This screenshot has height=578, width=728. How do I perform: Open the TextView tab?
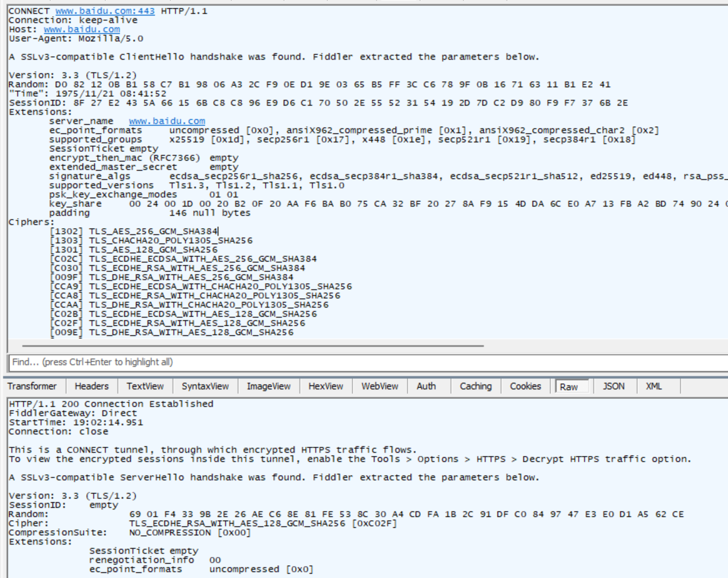[x=145, y=386]
